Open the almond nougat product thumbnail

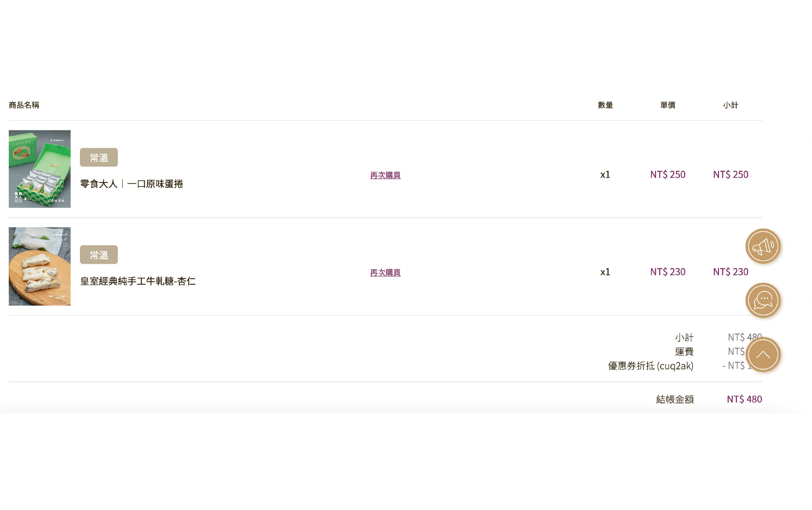point(39,266)
